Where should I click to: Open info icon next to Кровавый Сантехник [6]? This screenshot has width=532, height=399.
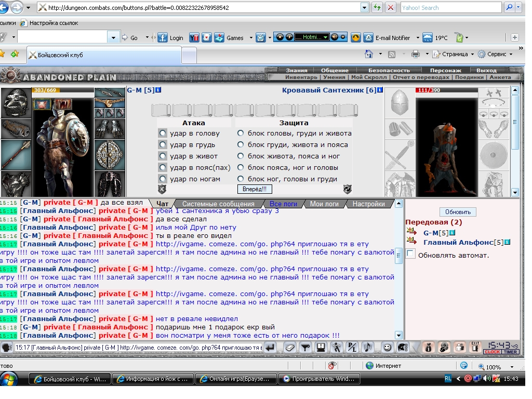[380, 89]
